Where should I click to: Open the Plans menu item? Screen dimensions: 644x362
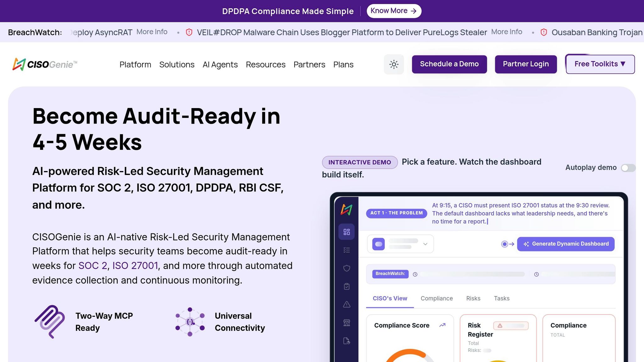[x=343, y=64]
